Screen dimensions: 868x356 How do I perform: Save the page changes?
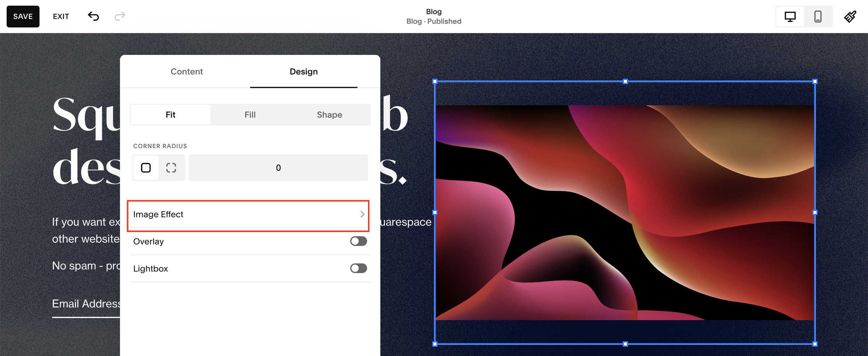[23, 16]
